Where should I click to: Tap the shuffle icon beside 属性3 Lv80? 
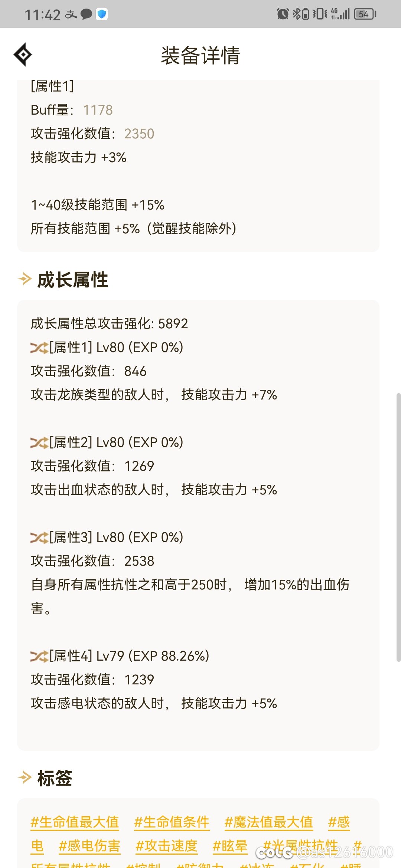click(x=39, y=538)
